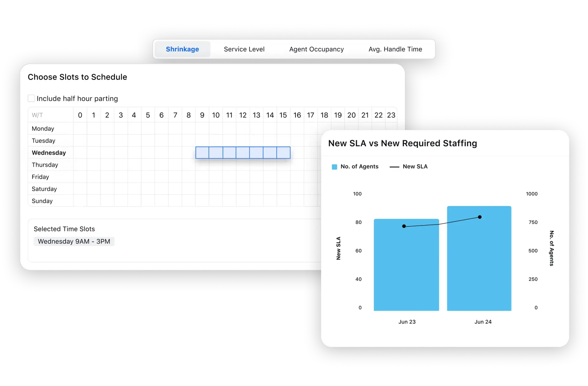Click the Shrinkage tab

click(x=182, y=48)
